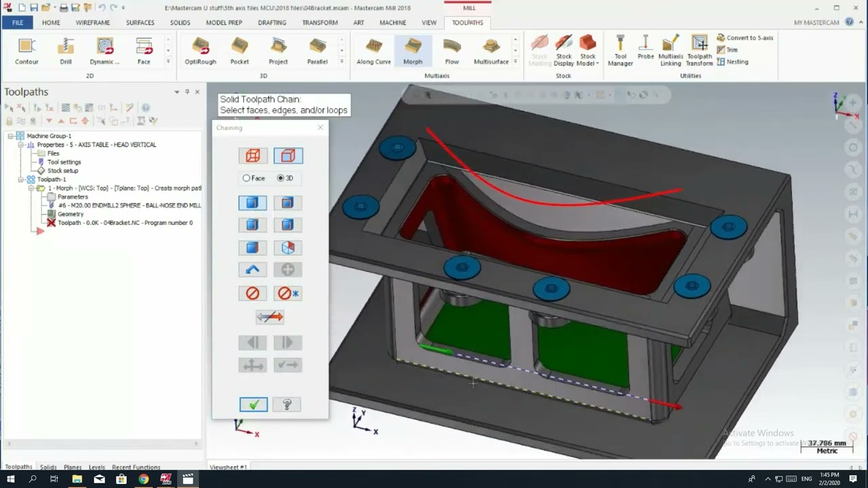The height and width of the screenshot is (488, 868).
Task: Switch to the Levels manager tab
Action: (97, 467)
